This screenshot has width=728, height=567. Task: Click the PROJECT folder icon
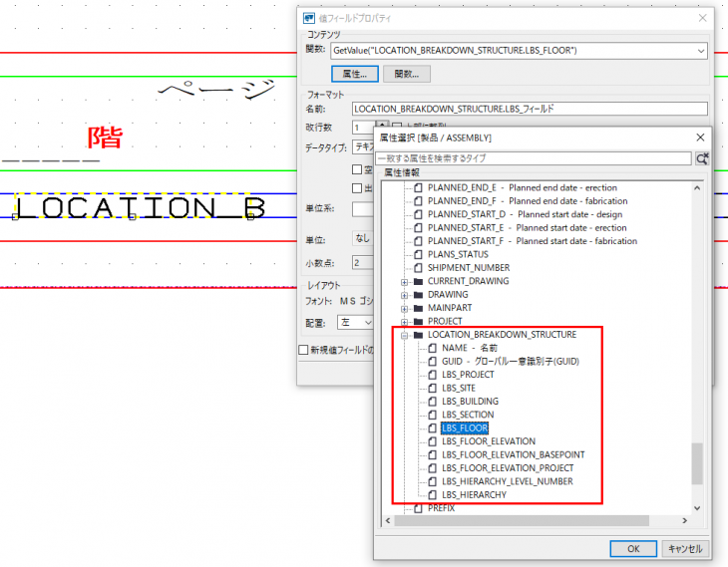click(x=418, y=322)
